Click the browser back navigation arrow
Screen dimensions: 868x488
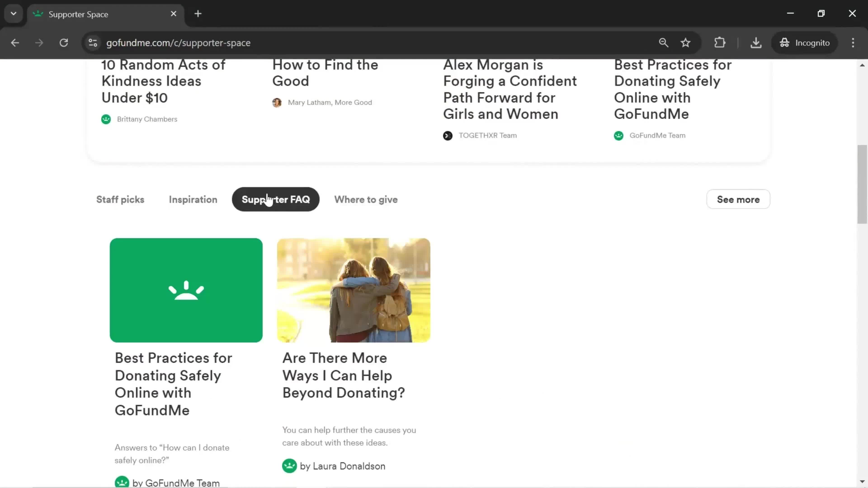[15, 42]
